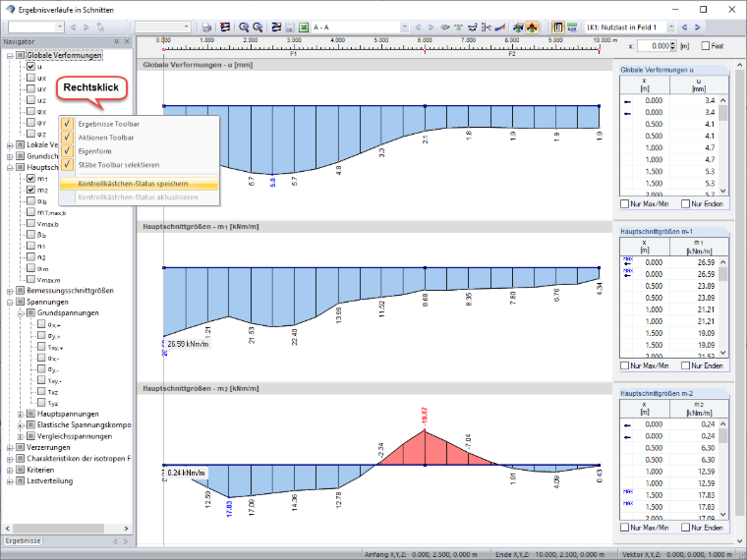Click the zoom out magnifier icon
The height and width of the screenshot is (560, 747).
258,28
